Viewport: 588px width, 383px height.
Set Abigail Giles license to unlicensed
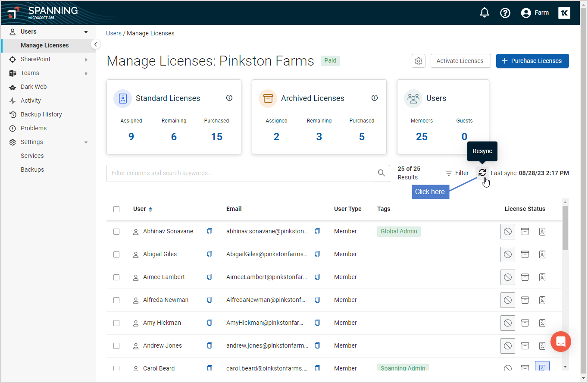tap(508, 254)
